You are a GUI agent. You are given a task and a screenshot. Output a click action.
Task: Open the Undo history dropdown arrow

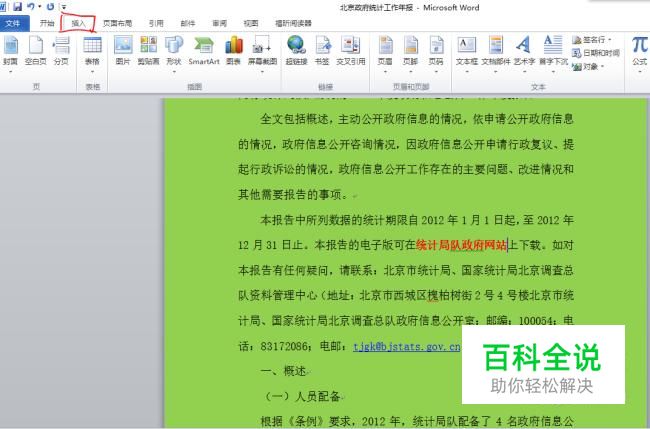[40, 7]
